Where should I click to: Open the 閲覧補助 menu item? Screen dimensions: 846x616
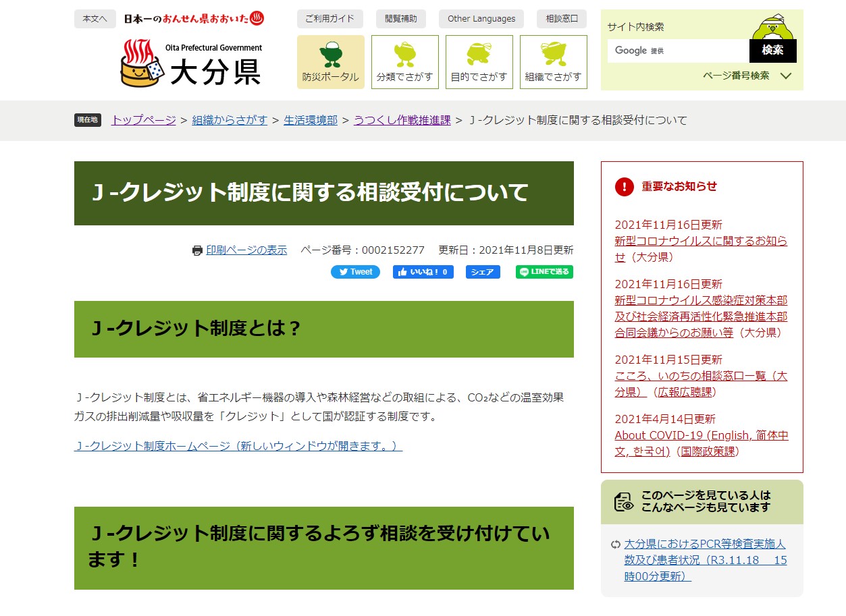point(400,19)
